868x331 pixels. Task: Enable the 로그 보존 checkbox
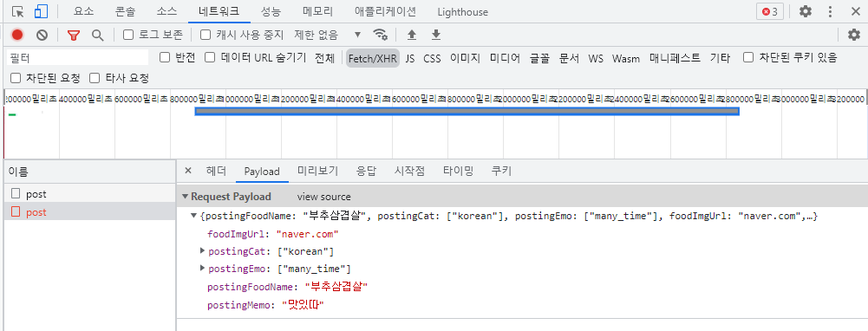[128, 35]
